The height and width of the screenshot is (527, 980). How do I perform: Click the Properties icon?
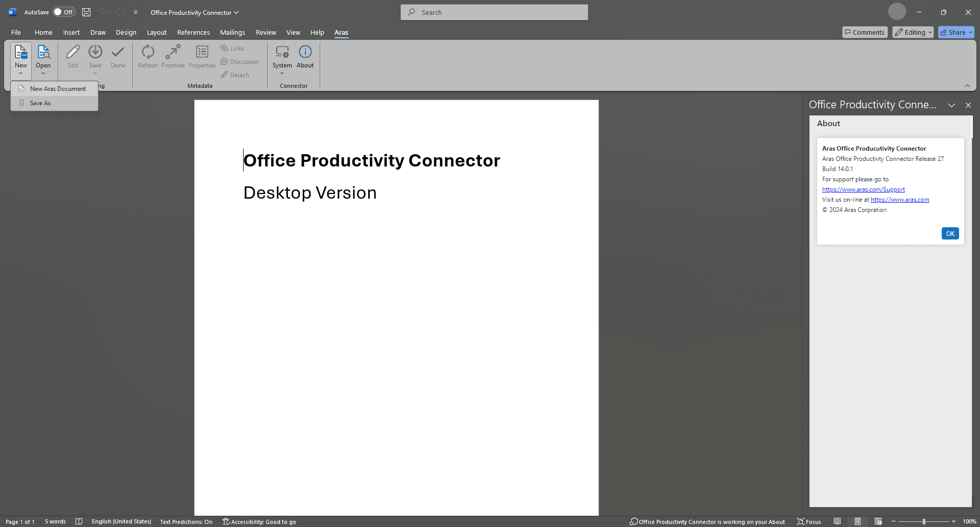coord(202,52)
